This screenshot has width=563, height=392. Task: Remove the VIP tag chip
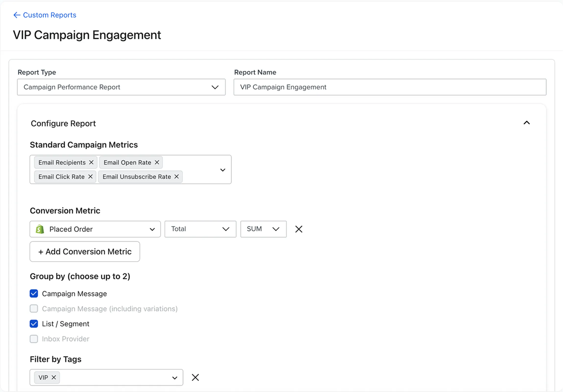pyautogui.click(x=54, y=378)
